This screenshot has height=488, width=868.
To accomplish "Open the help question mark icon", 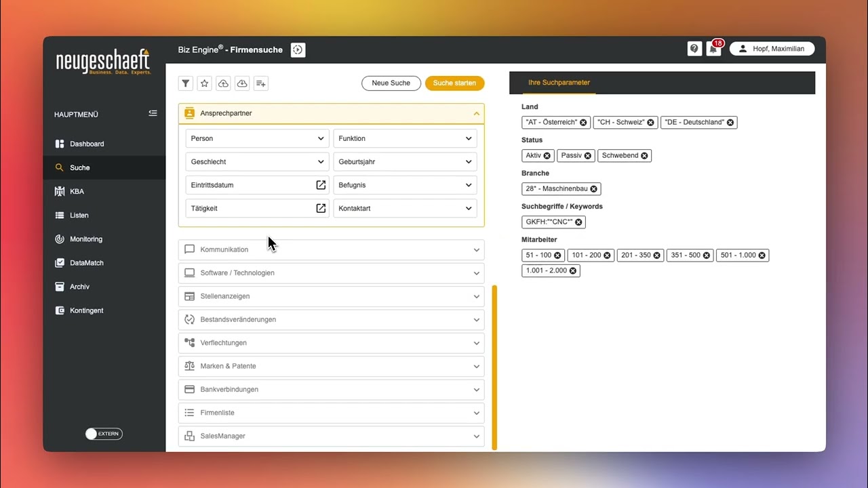I will (694, 49).
